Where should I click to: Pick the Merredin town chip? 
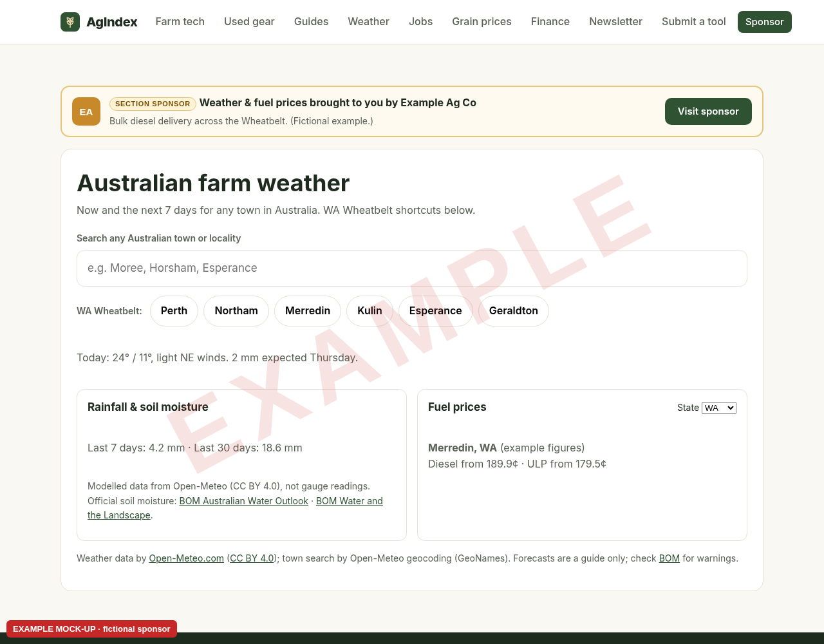click(308, 311)
